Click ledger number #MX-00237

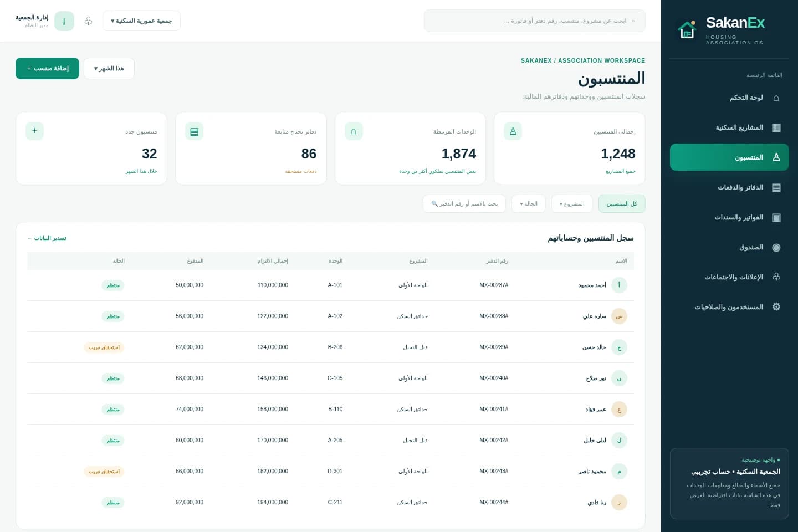[x=494, y=285]
